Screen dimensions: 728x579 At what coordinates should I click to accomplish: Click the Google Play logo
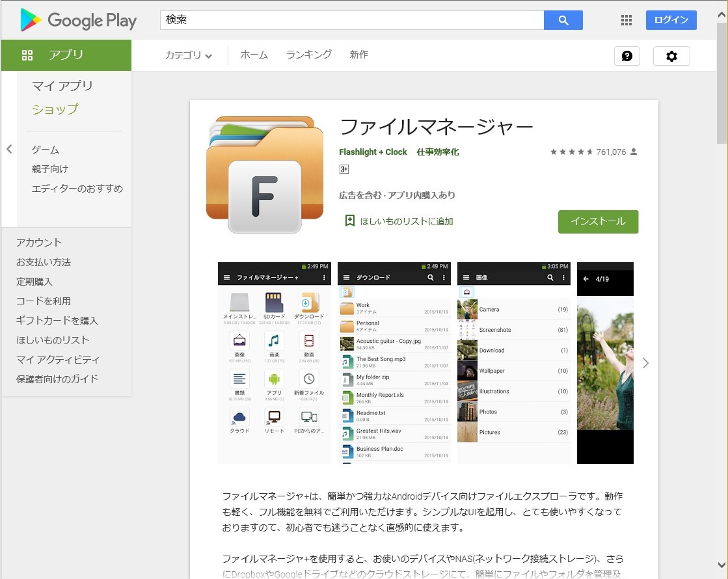[79, 20]
